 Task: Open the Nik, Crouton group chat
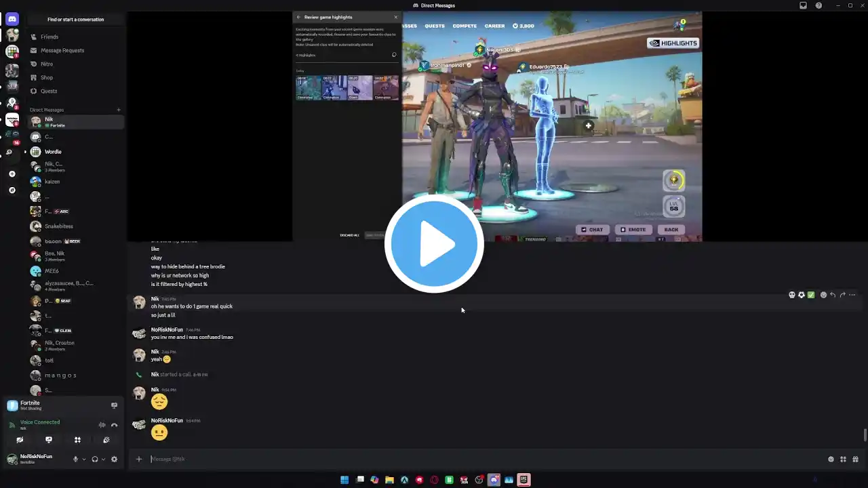click(76, 346)
